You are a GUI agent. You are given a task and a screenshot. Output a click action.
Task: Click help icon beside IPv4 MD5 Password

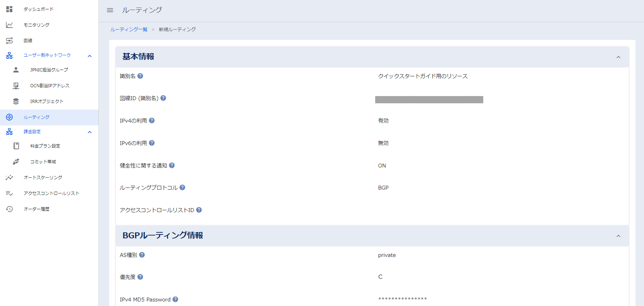[176, 299]
